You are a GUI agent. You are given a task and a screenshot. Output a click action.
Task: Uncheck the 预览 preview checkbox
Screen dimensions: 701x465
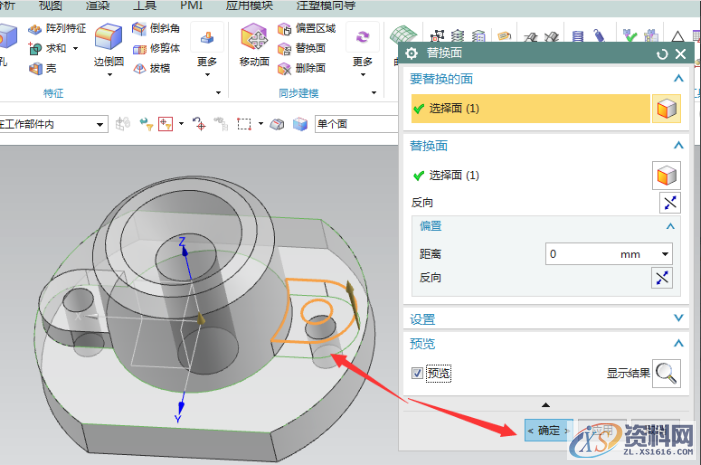[x=418, y=373]
